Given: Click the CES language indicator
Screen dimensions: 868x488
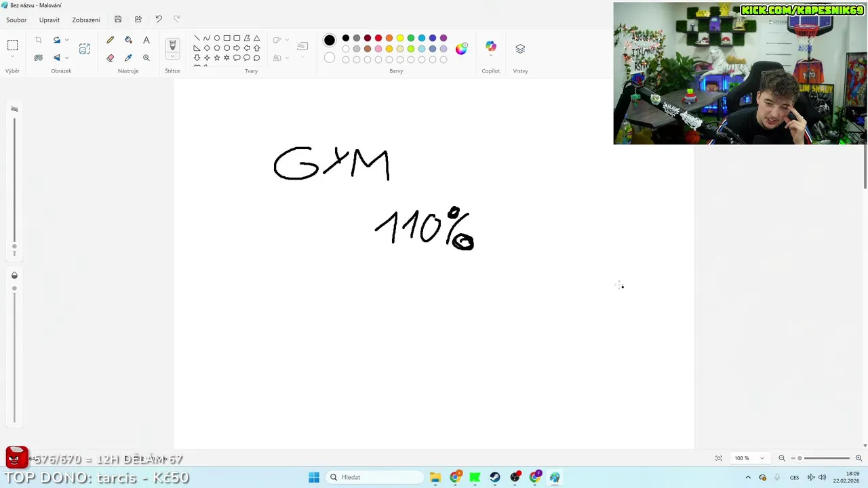Looking at the screenshot, I should click(794, 477).
